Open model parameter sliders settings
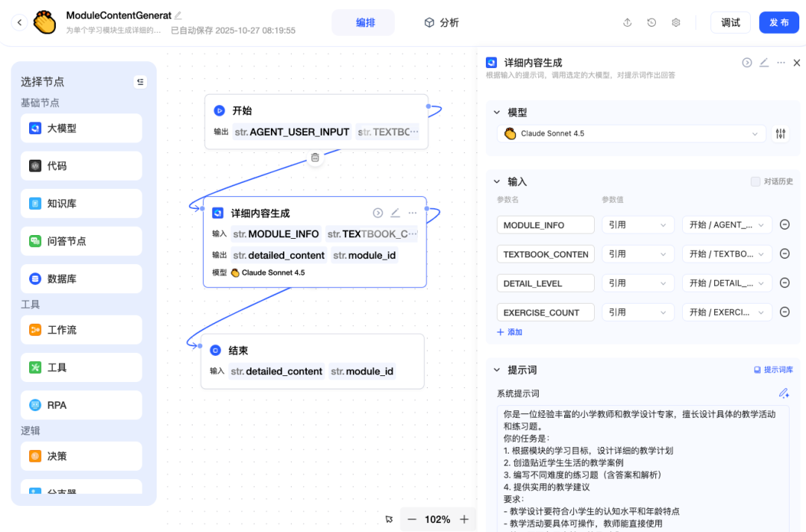The width and height of the screenshot is (806, 532). click(x=781, y=134)
